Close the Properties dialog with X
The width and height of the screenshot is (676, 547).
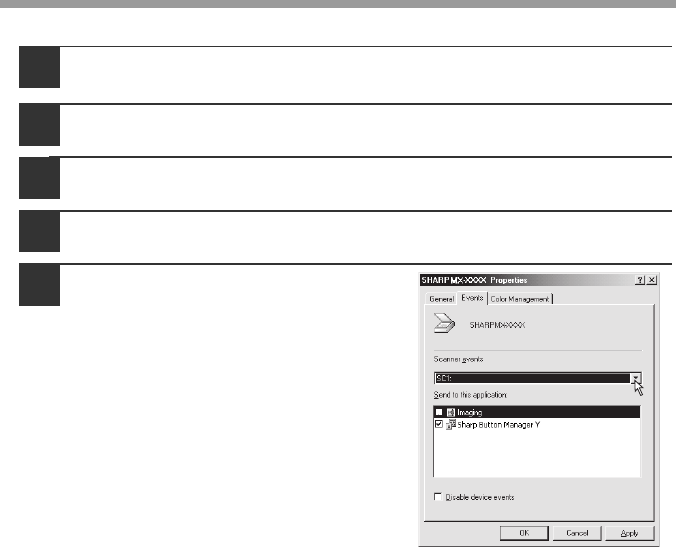pos(651,280)
